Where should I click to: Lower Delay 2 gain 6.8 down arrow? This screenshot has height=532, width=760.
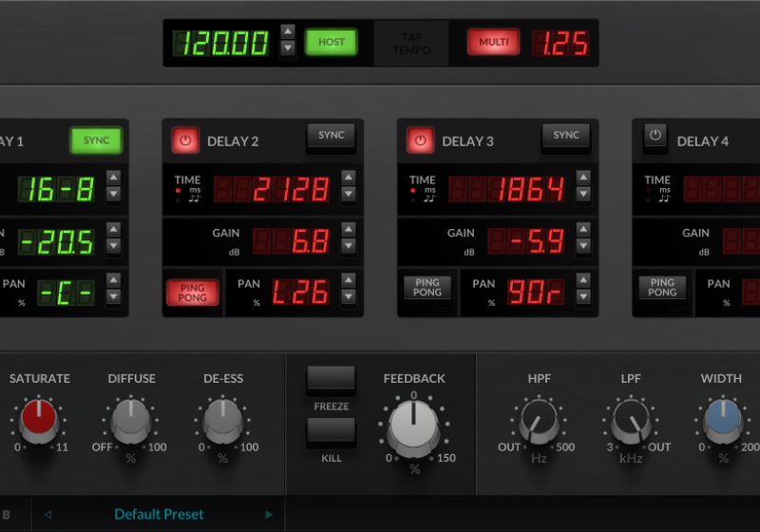pos(349,246)
